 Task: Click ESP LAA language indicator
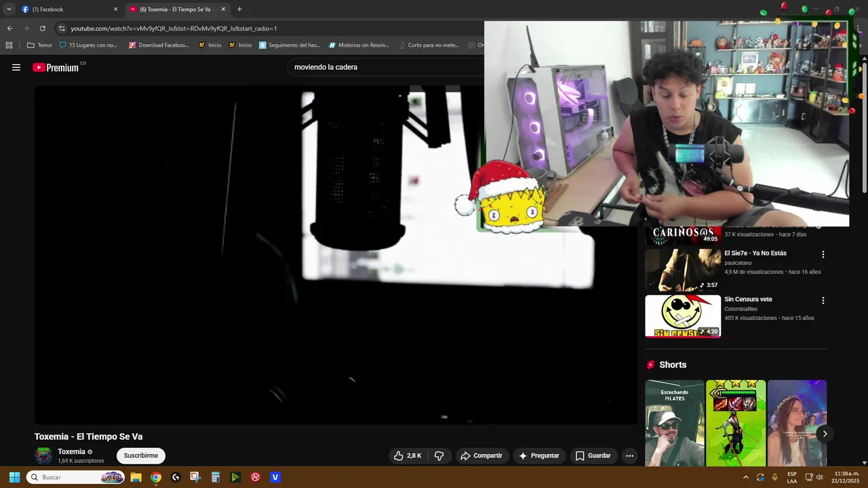click(792, 477)
